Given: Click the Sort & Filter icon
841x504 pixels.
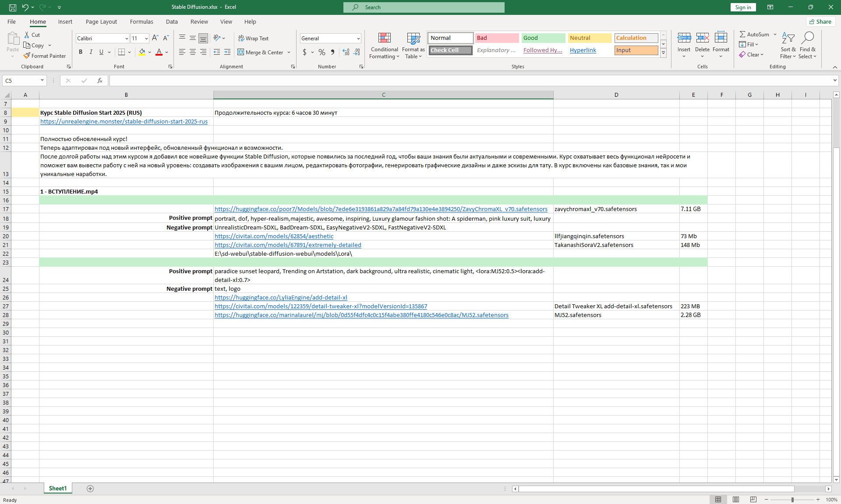Looking at the screenshot, I should (x=788, y=39).
